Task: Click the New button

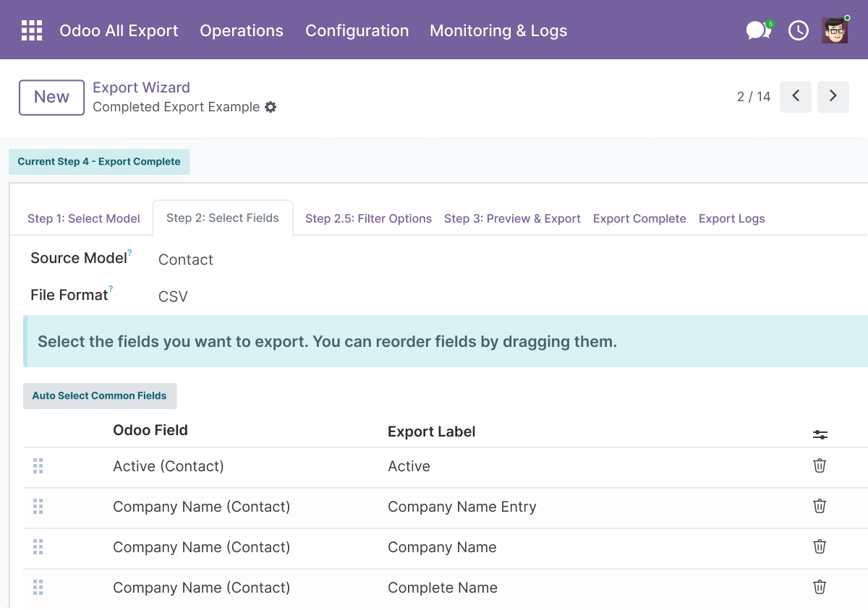Action: pos(51,97)
